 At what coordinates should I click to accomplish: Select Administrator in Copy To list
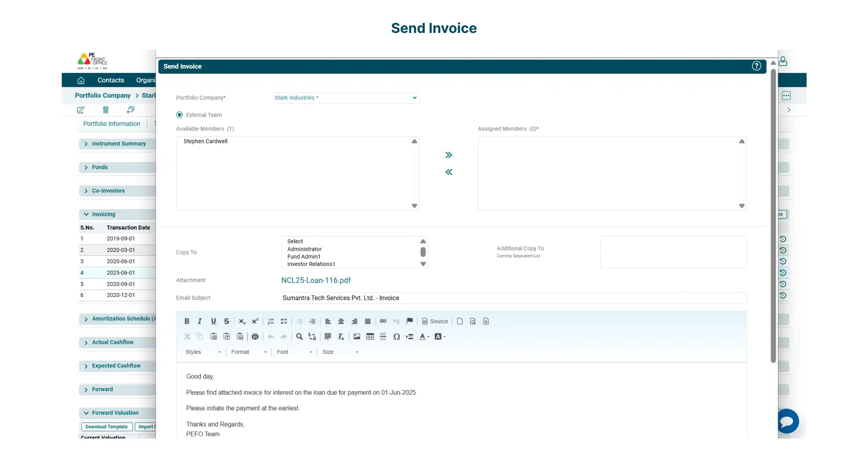304,249
